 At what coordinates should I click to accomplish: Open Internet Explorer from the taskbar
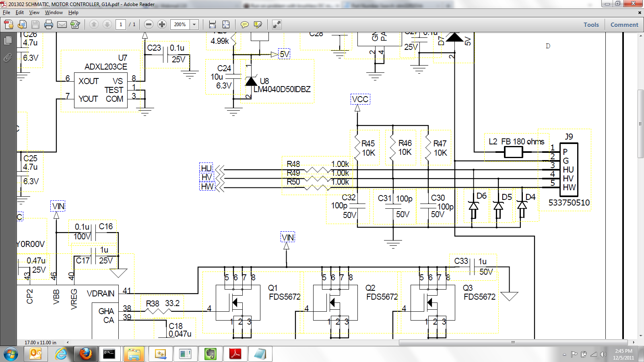point(61,354)
